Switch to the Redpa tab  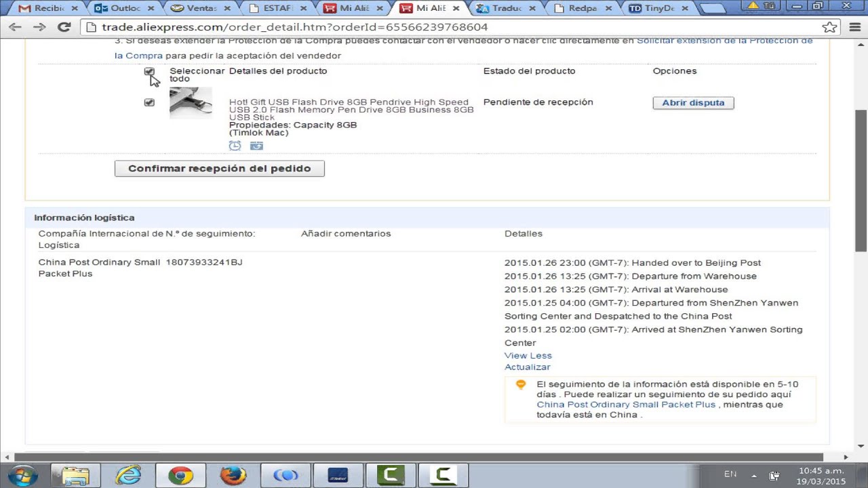click(582, 9)
